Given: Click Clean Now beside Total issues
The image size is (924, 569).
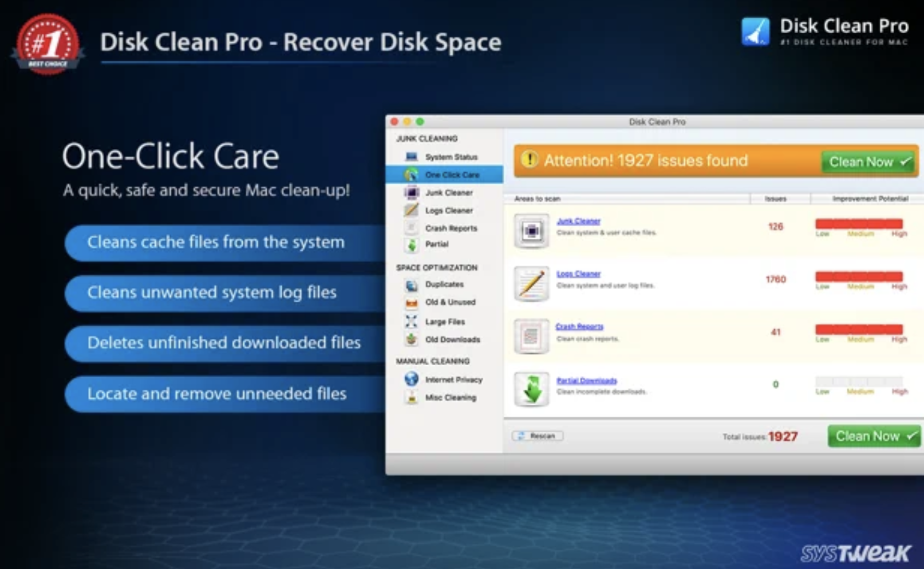Looking at the screenshot, I should pos(874,436).
